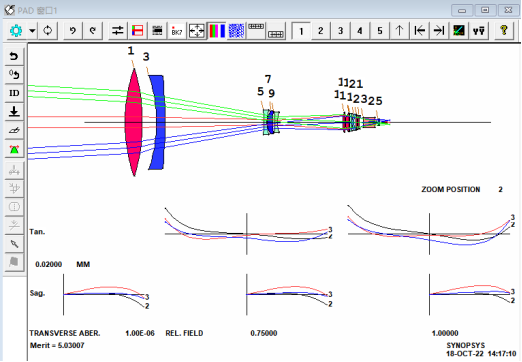Click the green triangle sidebar icon
Viewport: 522px width, 362px height.
(x=14, y=149)
